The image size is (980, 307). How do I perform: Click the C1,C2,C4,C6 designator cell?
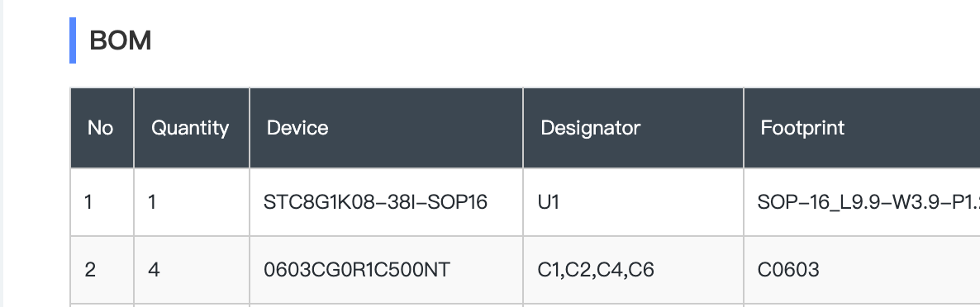pyautogui.click(x=633, y=270)
